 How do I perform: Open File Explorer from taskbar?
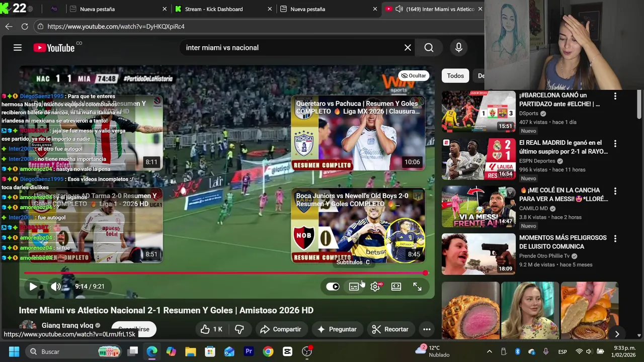(x=190, y=351)
